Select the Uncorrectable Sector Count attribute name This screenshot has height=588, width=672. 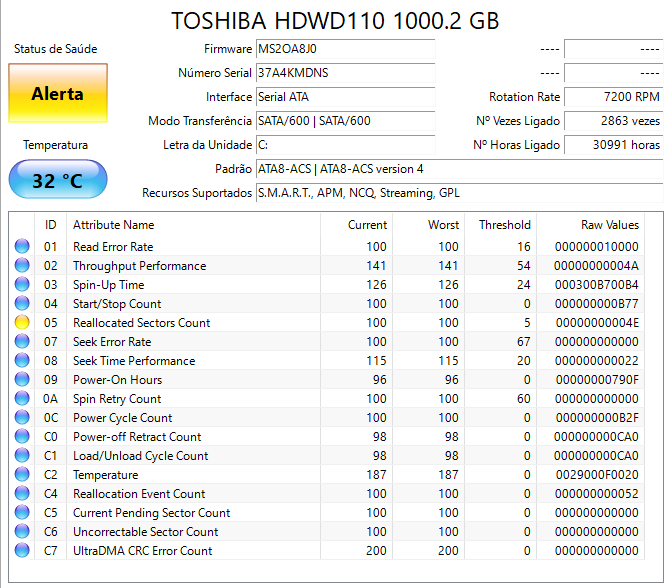click(x=146, y=532)
